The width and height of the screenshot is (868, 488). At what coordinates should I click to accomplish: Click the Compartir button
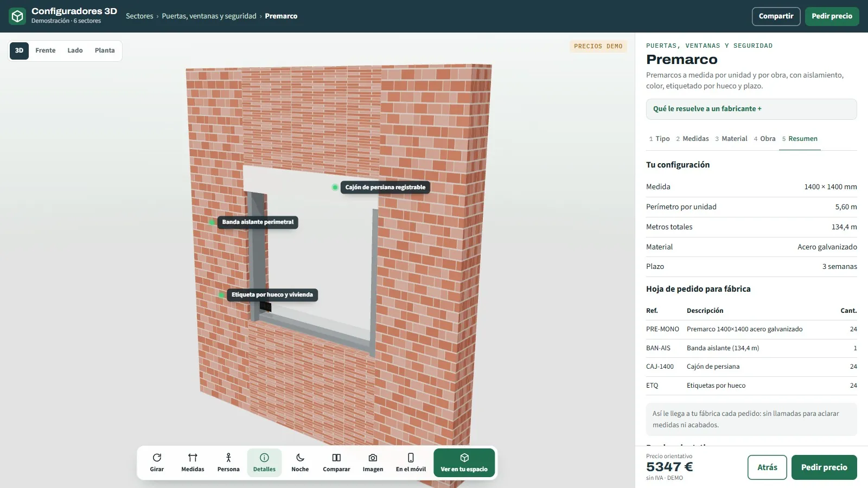coord(776,16)
